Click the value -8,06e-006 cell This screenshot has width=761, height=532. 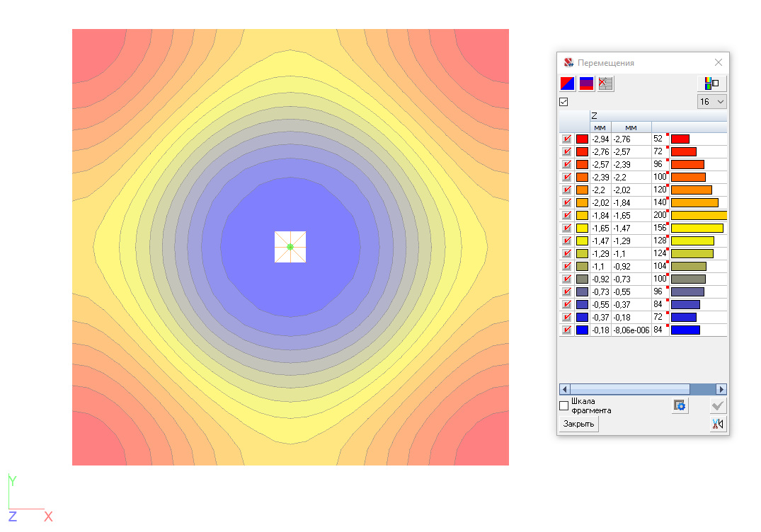pos(631,330)
